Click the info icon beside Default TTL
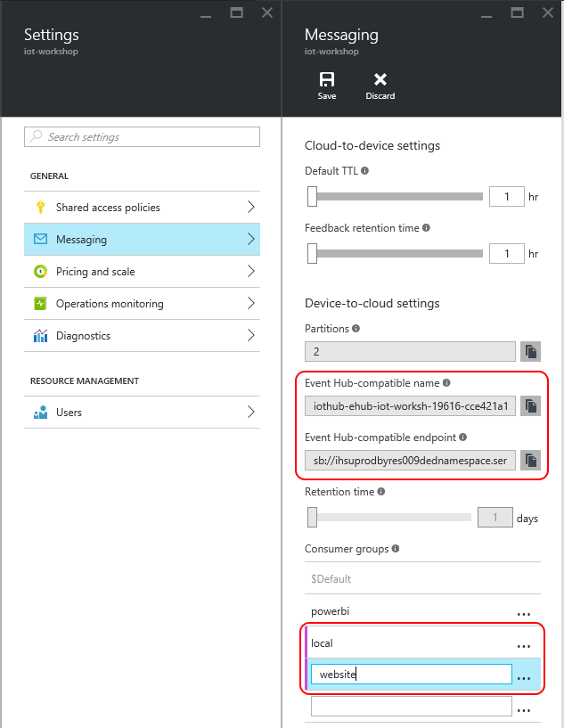Screen dimensions: 564x728 365,171
